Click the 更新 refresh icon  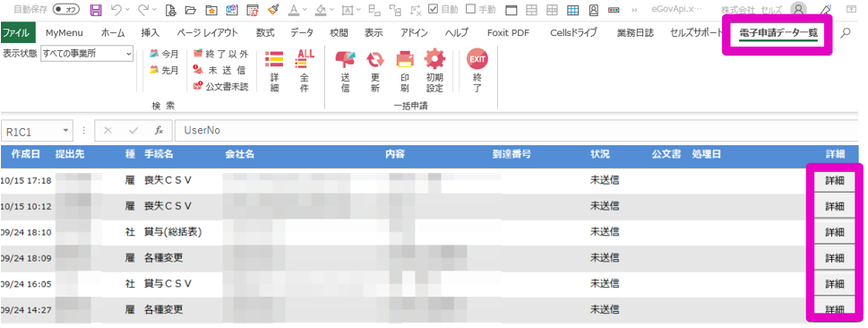click(375, 71)
